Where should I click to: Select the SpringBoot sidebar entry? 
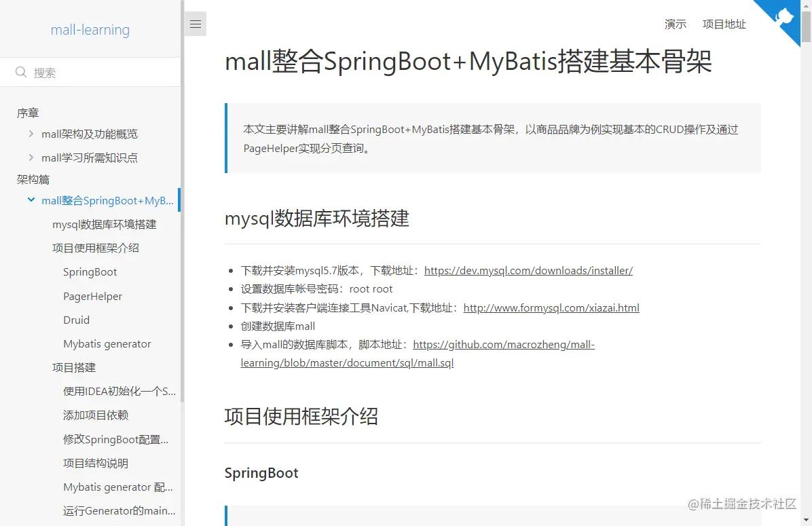click(90, 271)
